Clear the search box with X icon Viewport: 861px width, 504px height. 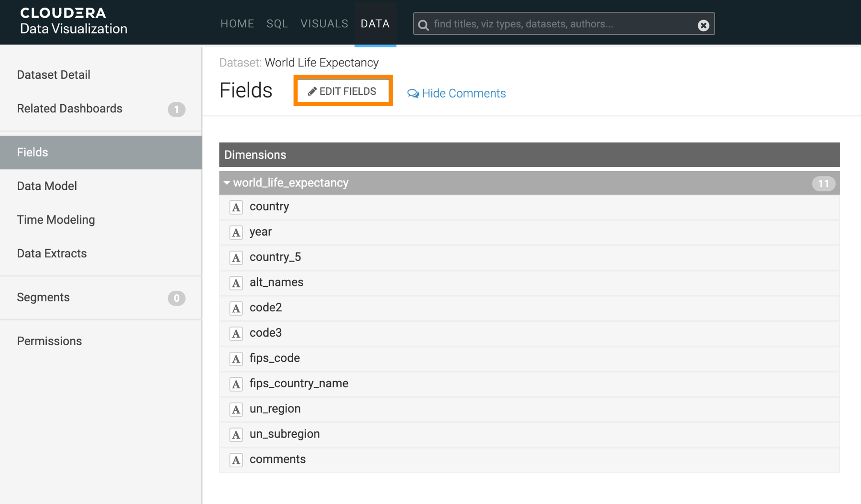point(703,25)
